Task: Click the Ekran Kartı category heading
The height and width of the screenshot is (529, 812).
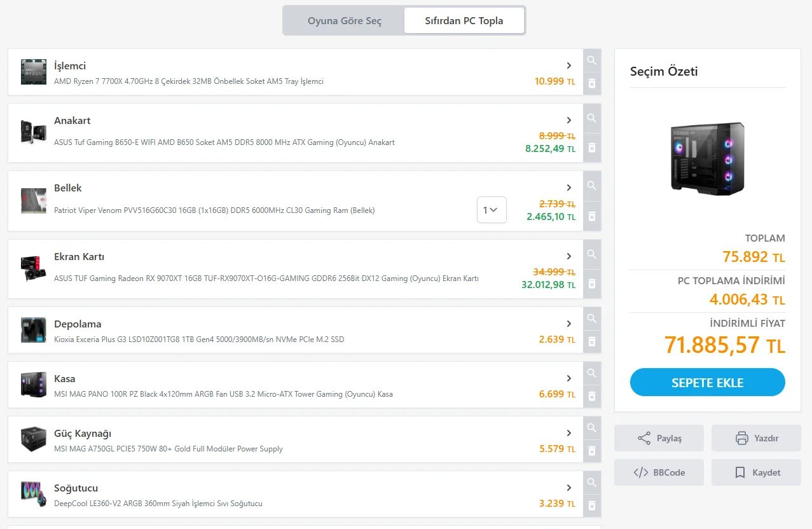Action: (79, 257)
